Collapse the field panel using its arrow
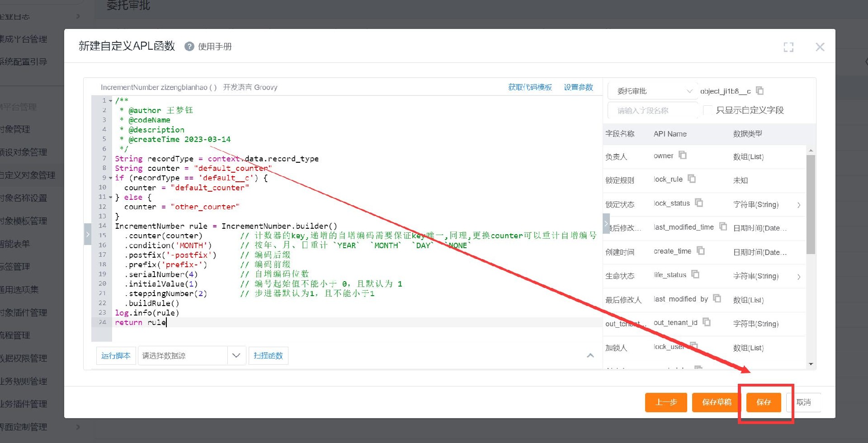The image size is (868, 443). [x=606, y=224]
